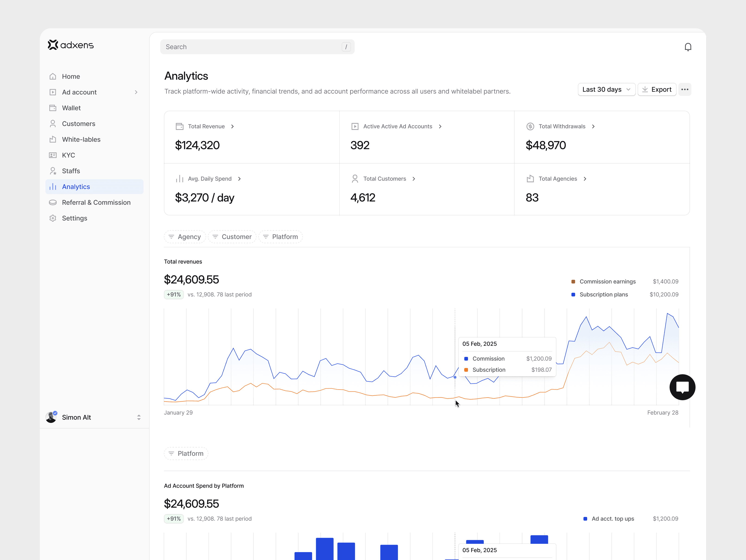Toggle the Platform filter below revenues chart

186,453
